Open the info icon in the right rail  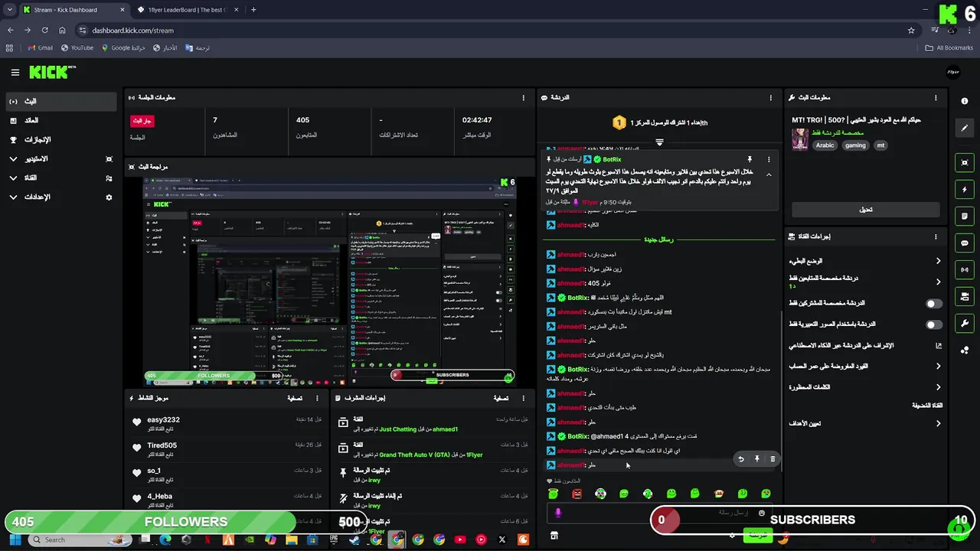[964, 101]
